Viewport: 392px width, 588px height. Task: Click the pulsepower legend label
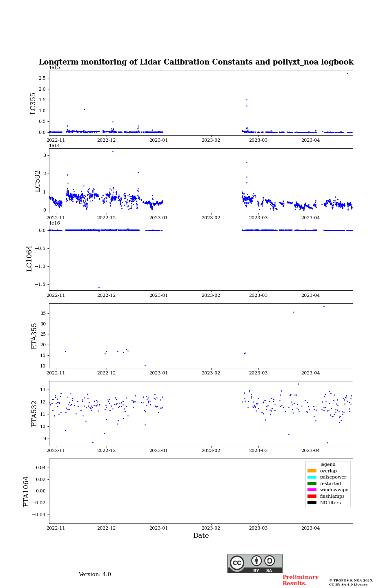(x=333, y=477)
